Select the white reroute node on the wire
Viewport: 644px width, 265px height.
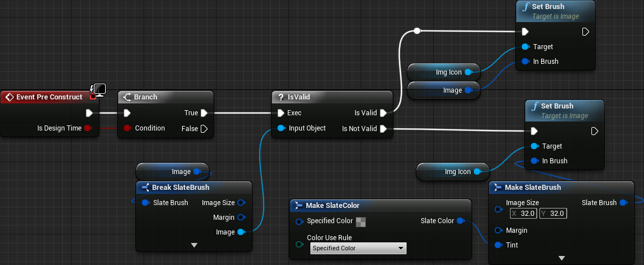coord(417,31)
